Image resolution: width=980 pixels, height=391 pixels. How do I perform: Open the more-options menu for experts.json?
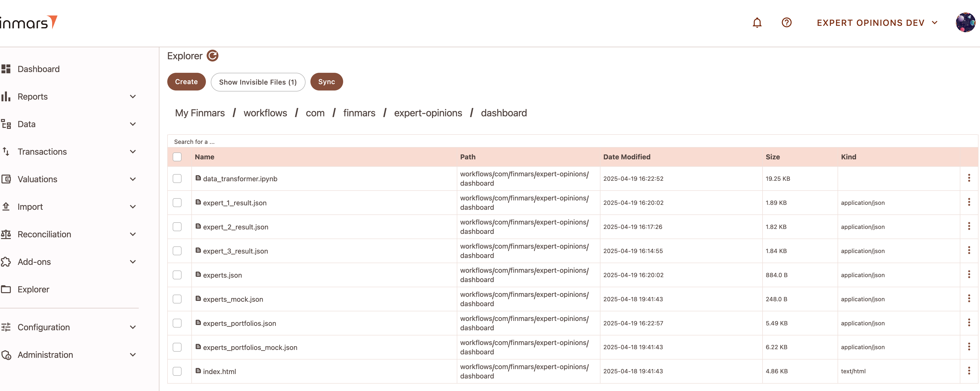tap(969, 274)
